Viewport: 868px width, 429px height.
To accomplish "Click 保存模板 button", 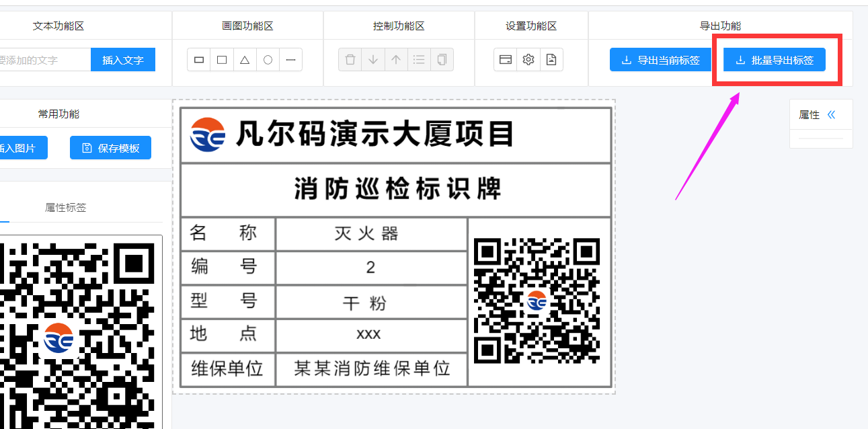I will pyautogui.click(x=110, y=148).
